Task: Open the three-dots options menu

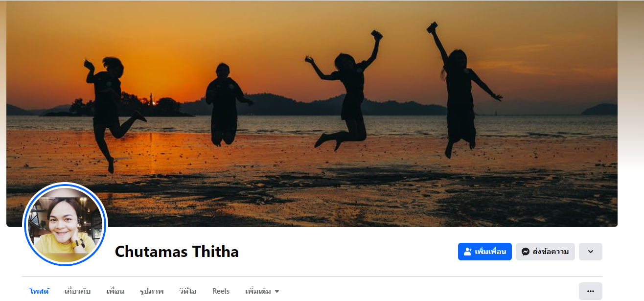Action: coord(590,291)
